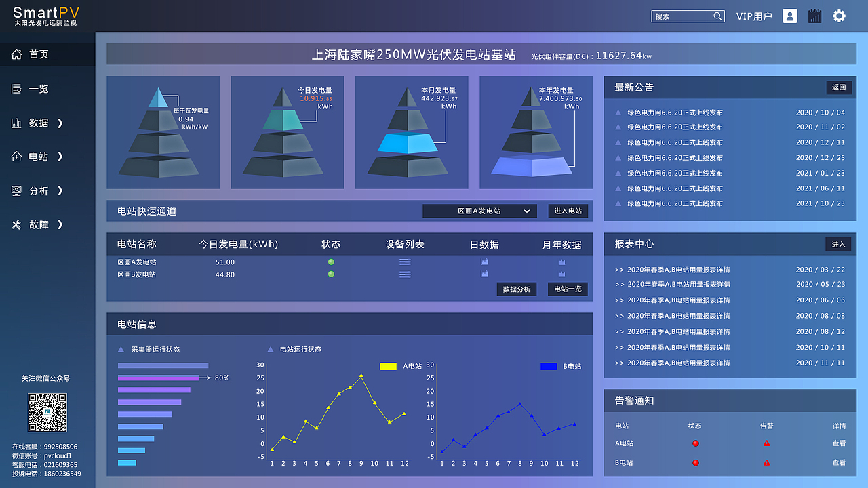The height and width of the screenshot is (488, 868).
Task: Click the 进入电站 button
Action: pos(567,211)
